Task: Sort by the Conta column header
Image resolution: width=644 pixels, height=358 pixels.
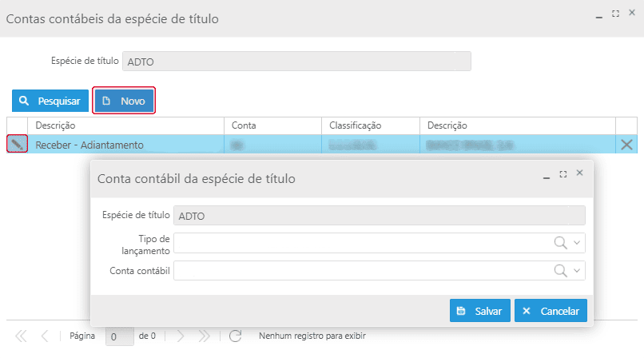Action: pyautogui.click(x=273, y=125)
